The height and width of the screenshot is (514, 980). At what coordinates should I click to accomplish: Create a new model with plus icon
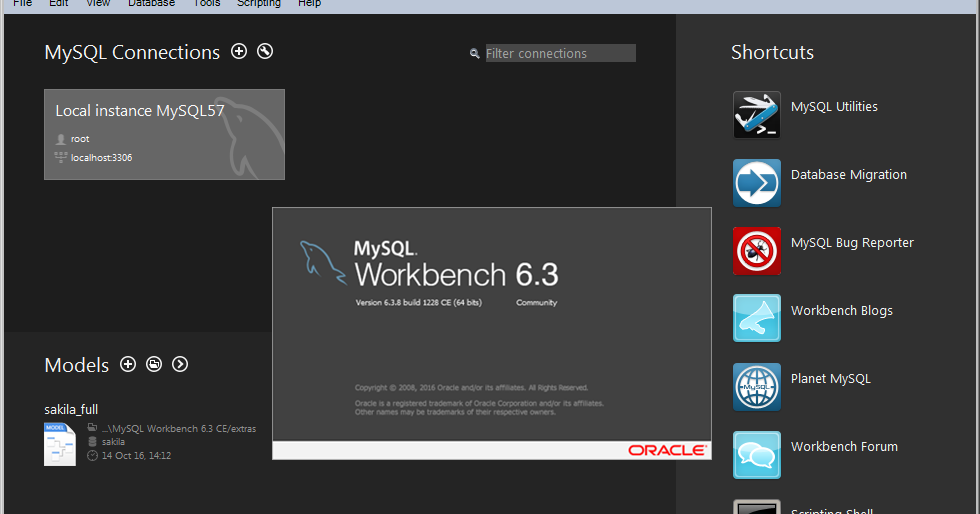click(x=128, y=364)
